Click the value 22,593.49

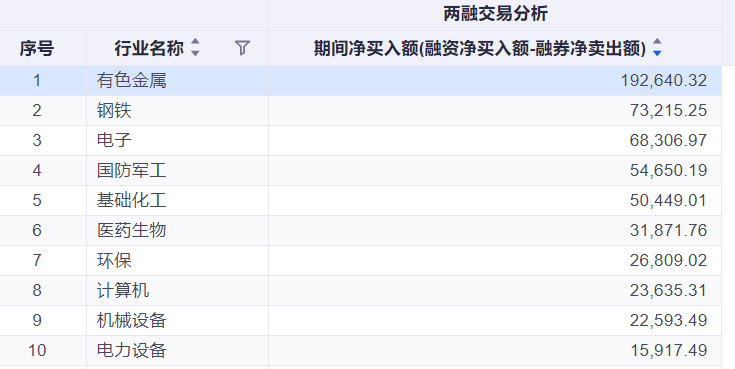pyautogui.click(x=668, y=321)
